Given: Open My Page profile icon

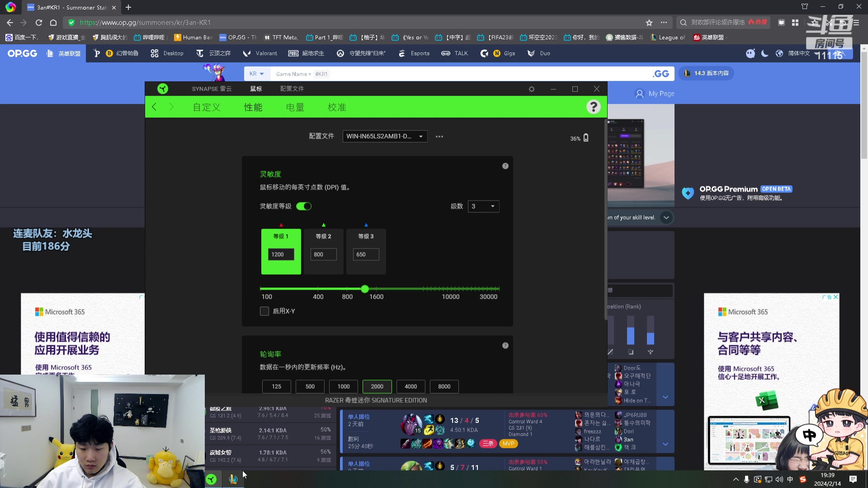Looking at the screenshot, I should point(640,94).
